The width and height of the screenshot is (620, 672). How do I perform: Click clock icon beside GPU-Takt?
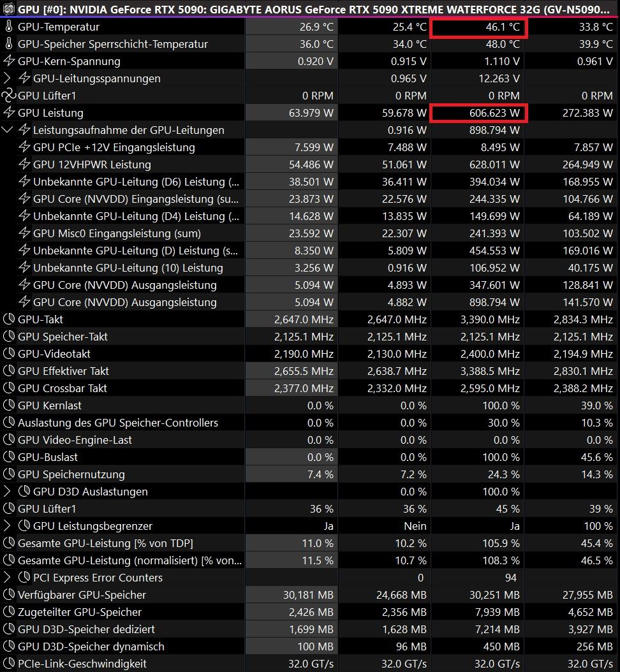pos(8,319)
